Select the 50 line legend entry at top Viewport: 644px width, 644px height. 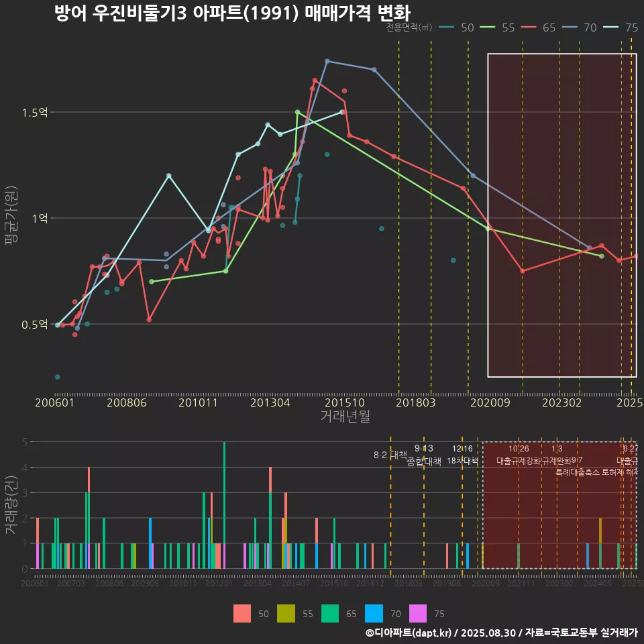coord(456,28)
